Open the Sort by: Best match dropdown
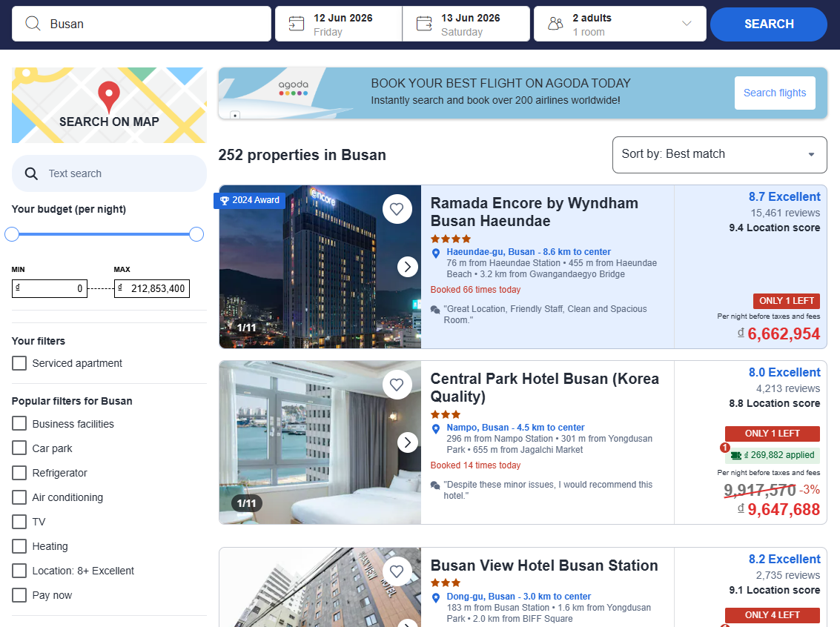The width and height of the screenshot is (840, 627). point(719,154)
